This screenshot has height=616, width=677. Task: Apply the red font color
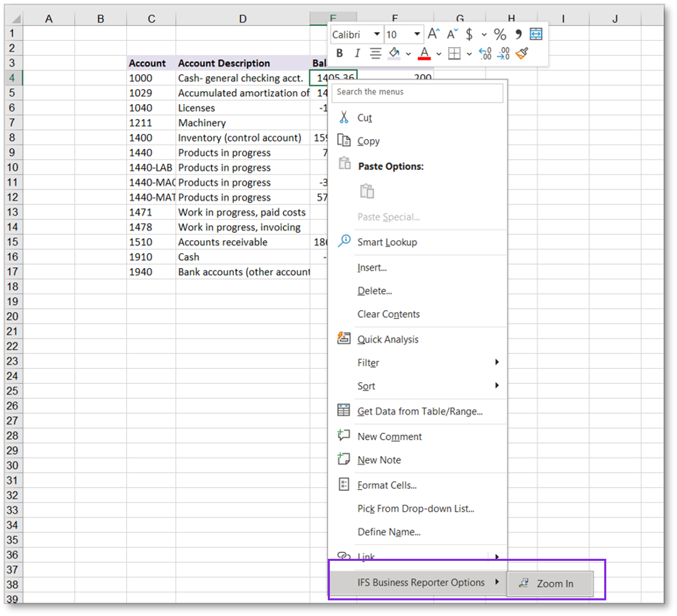click(x=424, y=53)
